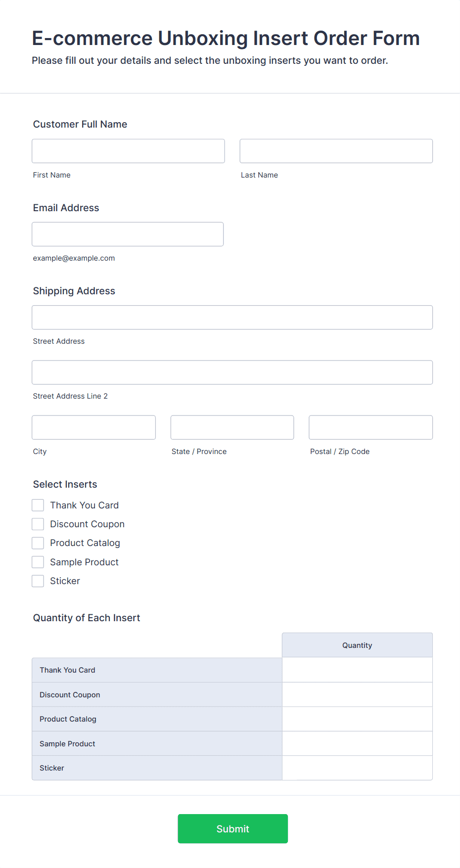Click Discount Coupon quantity cell
Screen dimensions: 460x868
pos(357,694)
